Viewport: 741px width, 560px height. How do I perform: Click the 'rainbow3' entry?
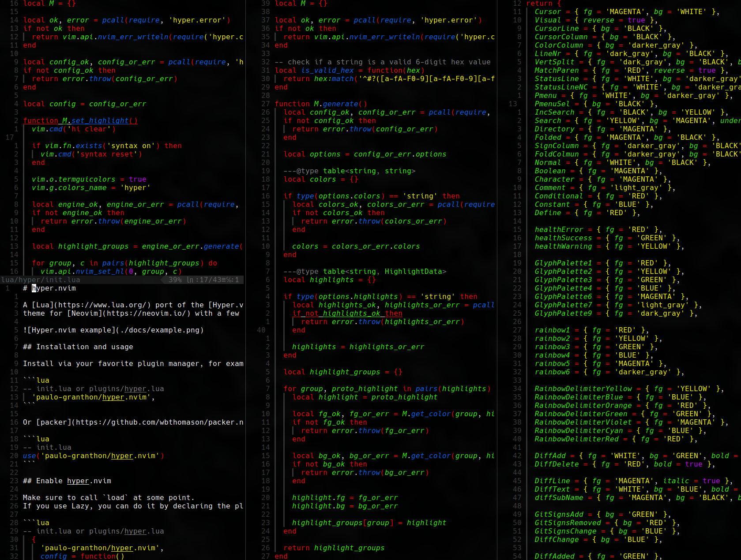click(596, 347)
